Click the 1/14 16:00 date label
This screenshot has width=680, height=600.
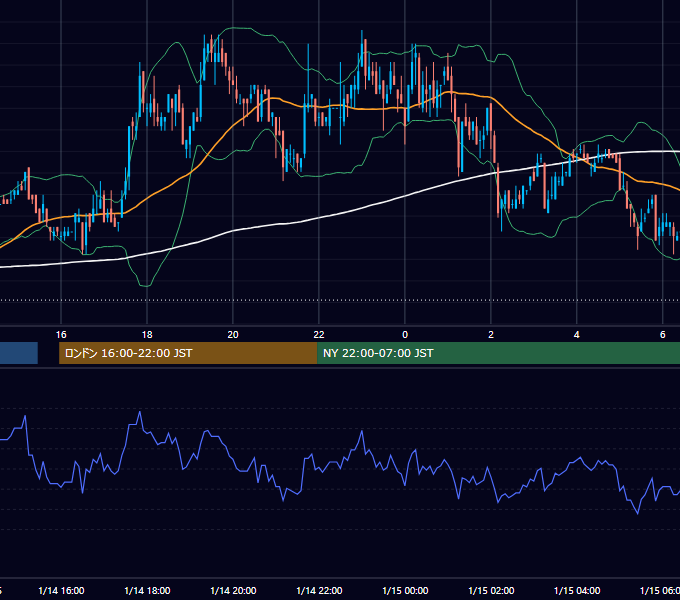point(61,590)
